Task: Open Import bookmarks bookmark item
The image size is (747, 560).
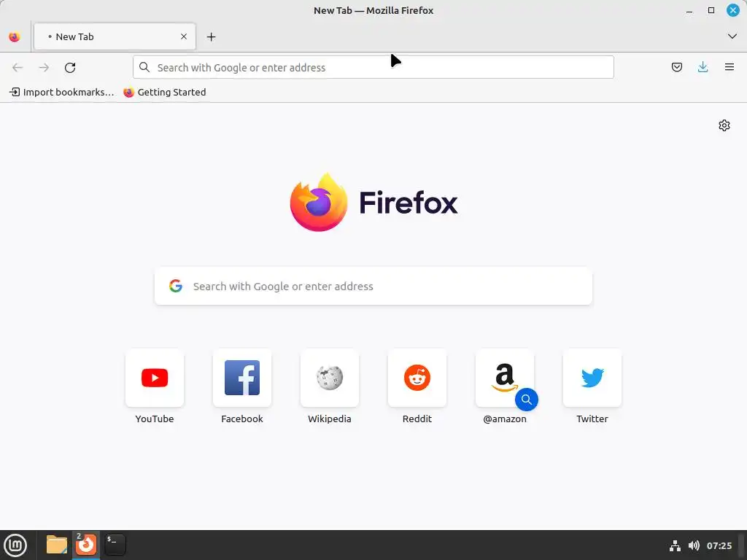Action: (x=62, y=92)
